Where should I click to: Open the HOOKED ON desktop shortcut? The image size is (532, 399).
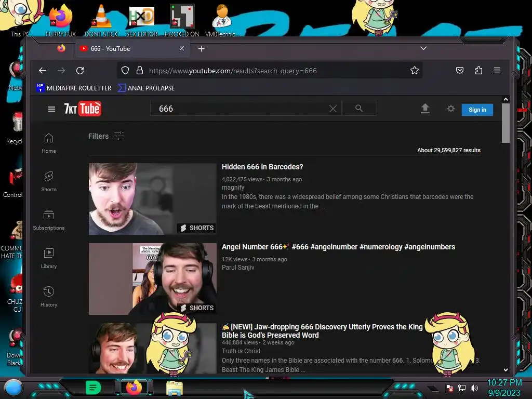(x=182, y=20)
